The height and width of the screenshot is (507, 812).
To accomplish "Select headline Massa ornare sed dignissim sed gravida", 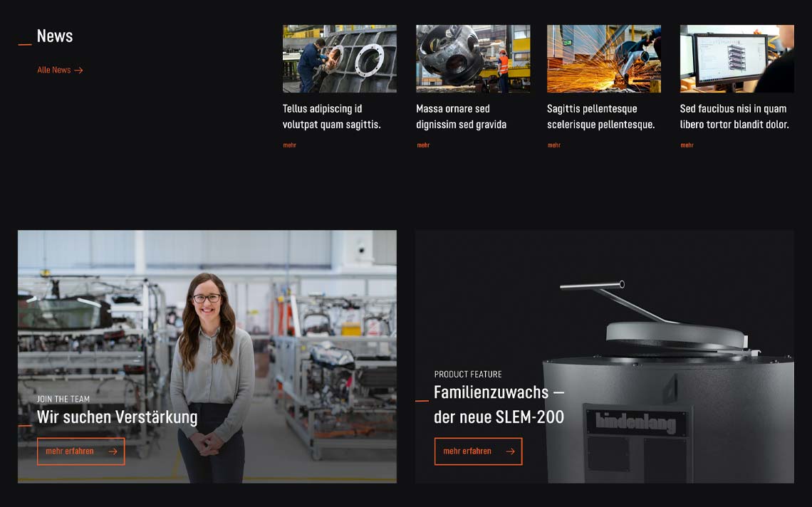I will (461, 117).
